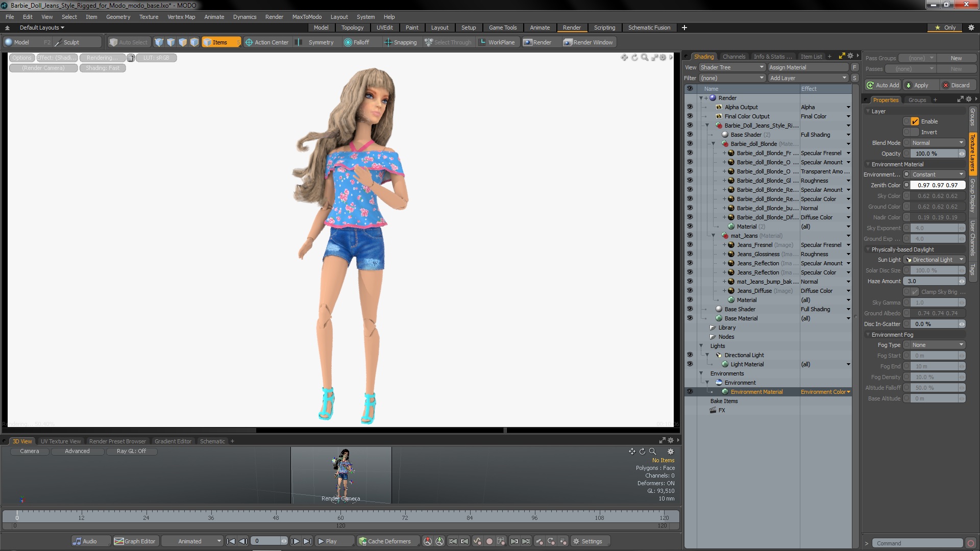Open the Geometry menu
The image size is (980, 551).
click(x=118, y=17)
